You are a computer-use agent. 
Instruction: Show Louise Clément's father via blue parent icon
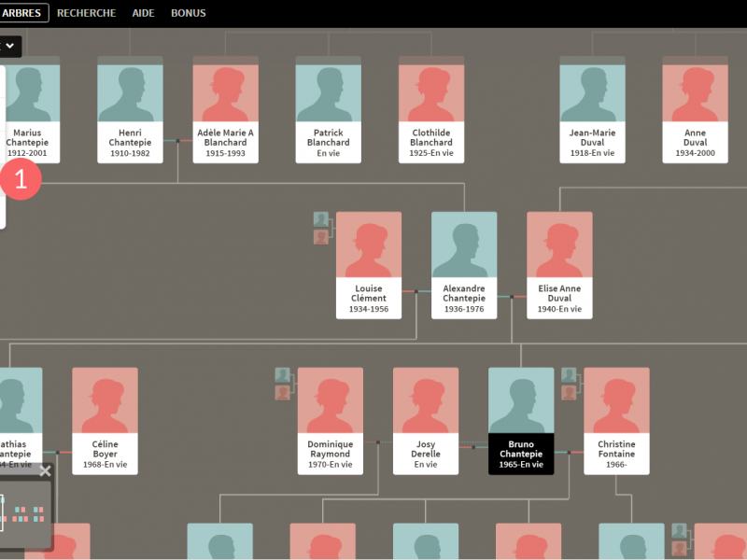(321, 219)
